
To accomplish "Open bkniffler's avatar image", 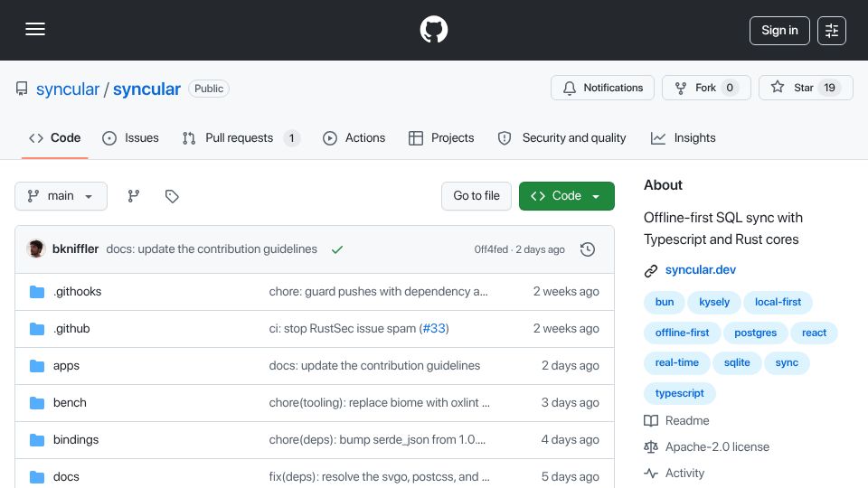I will point(36,249).
